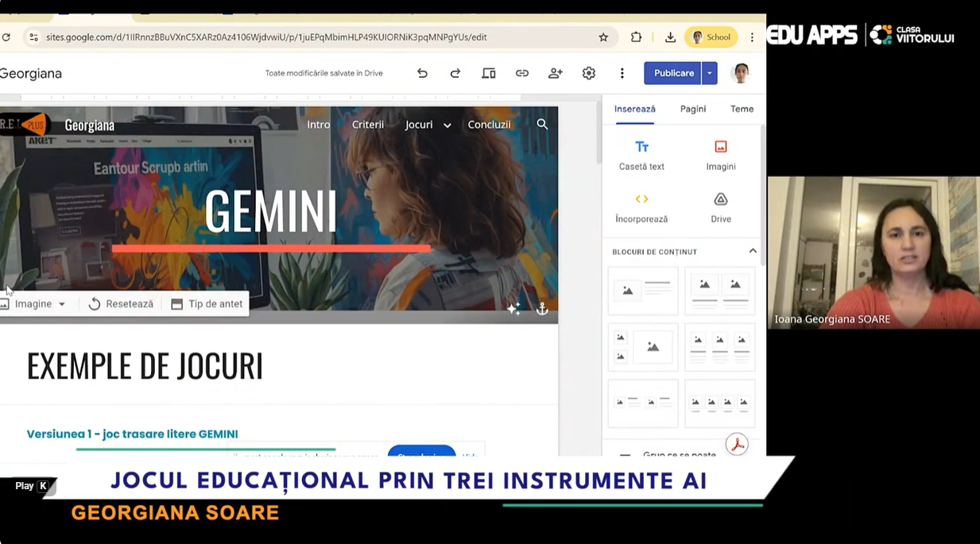The width and height of the screenshot is (980, 544).
Task: Click the GEMINI header title text
Action: coord(271,211)
